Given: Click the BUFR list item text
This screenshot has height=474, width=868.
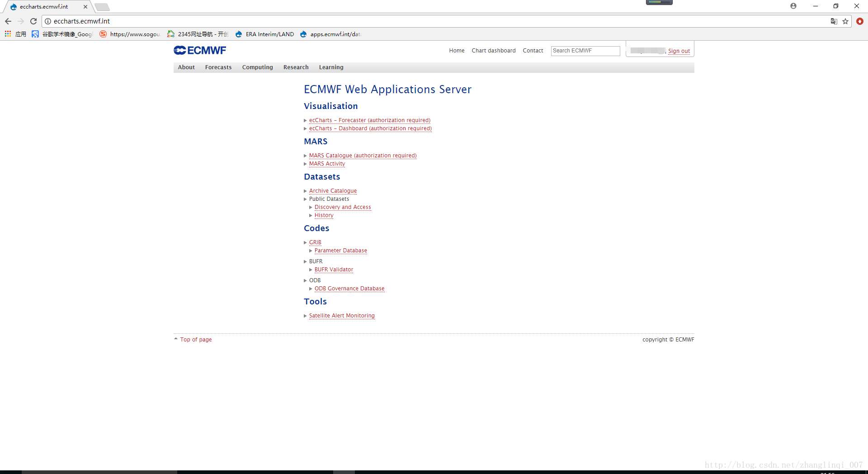Looking at the screenshot, I should (x=316, y=261).
